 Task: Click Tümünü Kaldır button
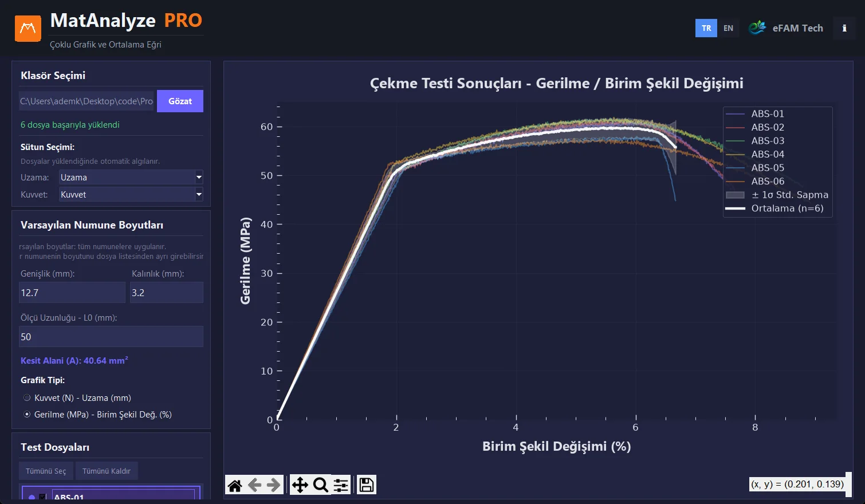[x=107, y=471]
